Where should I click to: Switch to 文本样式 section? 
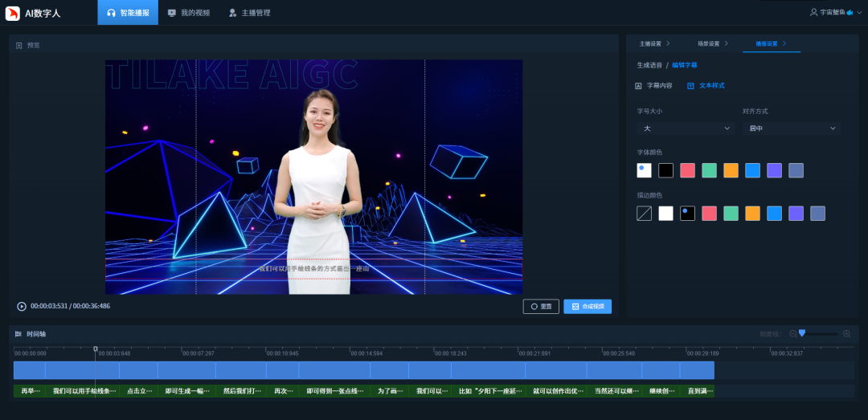pos(706,86)
